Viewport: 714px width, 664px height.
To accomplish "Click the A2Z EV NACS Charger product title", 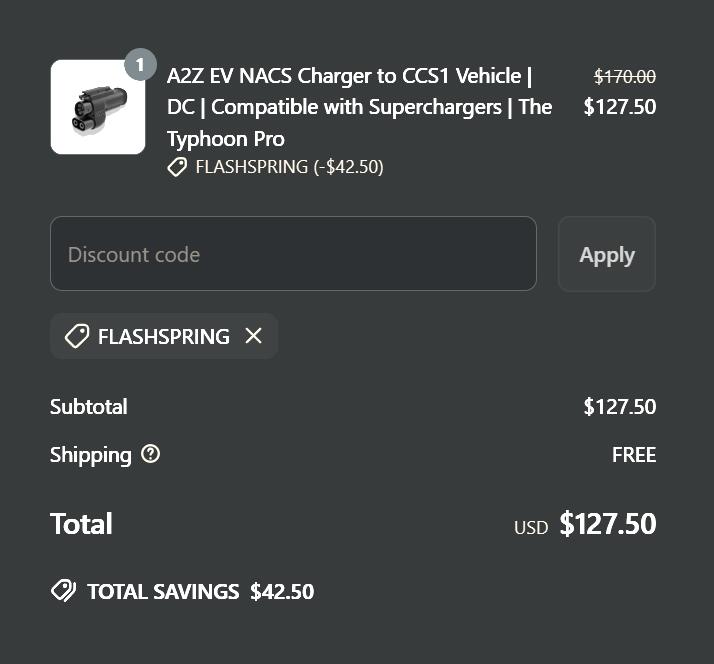I will 359,107.
